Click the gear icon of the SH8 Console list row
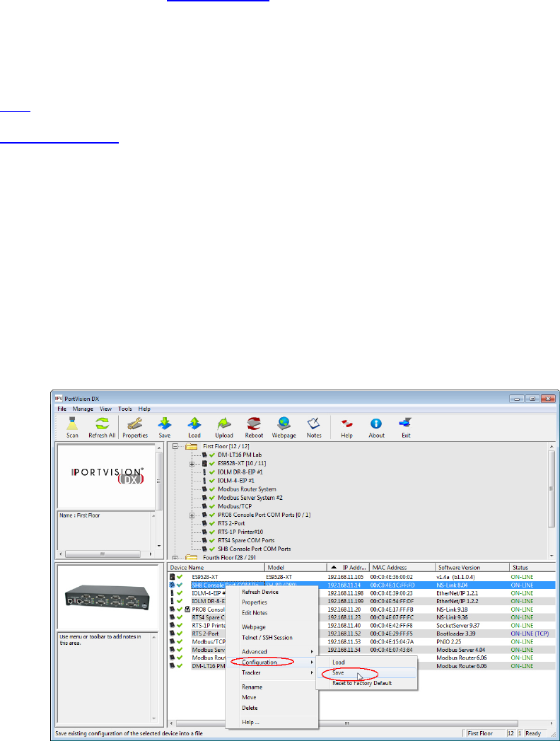This screenshot has height=741, width=560. [x=173, y=585]
